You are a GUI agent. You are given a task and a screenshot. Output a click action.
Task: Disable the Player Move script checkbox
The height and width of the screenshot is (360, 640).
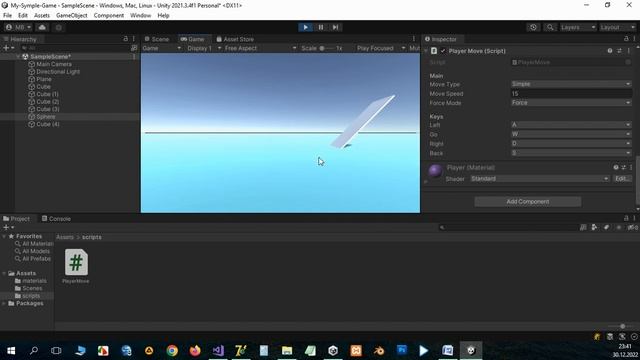(443, 51)
